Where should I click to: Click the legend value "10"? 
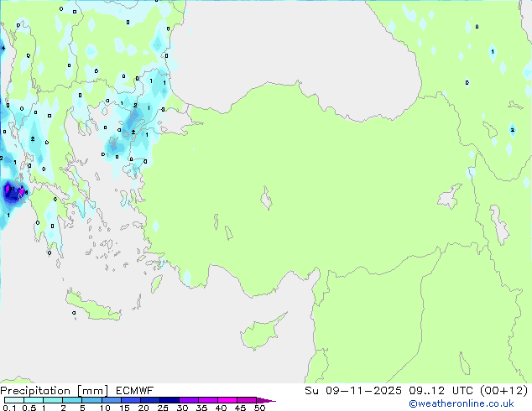105,408
